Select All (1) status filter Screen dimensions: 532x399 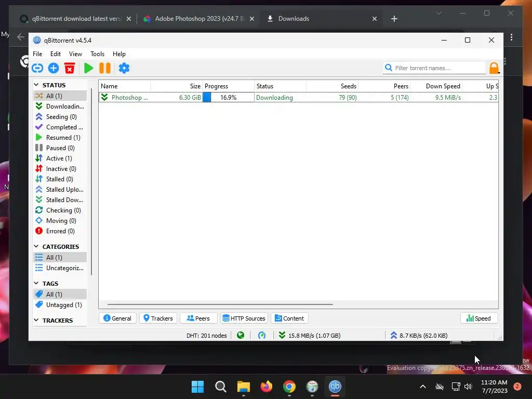60,96
